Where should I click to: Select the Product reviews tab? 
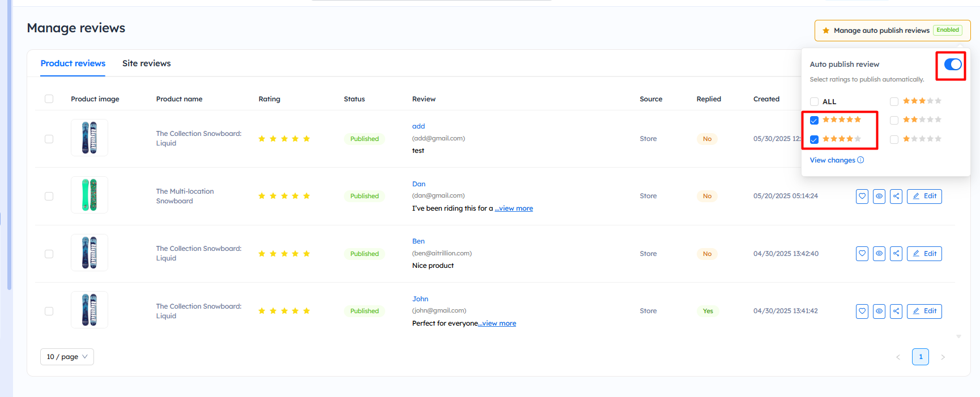tap(73, 63)
